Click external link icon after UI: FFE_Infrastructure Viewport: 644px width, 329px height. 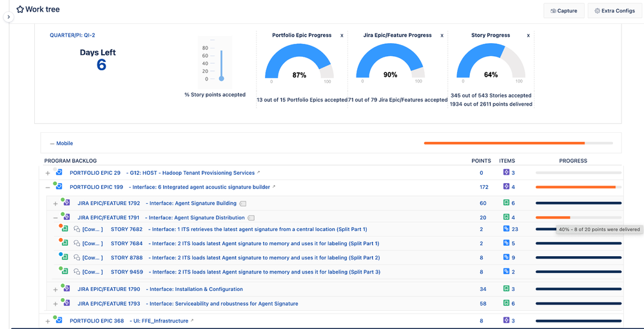(192, 321)
